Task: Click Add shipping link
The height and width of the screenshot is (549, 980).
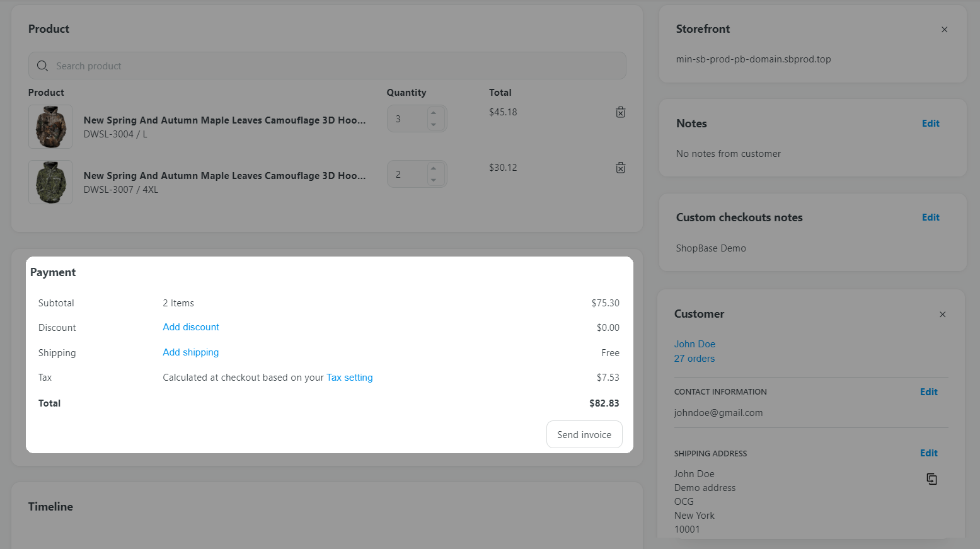Action: click(x=191, y=352)
